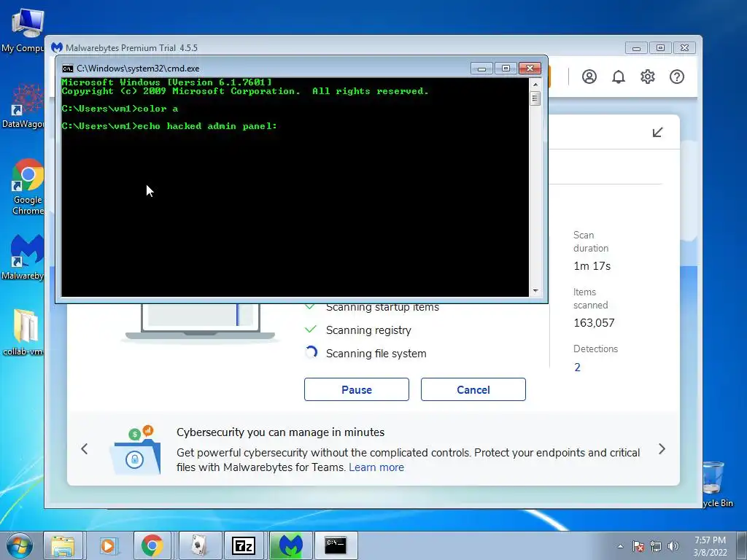Screen dimensions: 747x560
Task: Click the volume speaker tray icon
Action: coord(673,546)
